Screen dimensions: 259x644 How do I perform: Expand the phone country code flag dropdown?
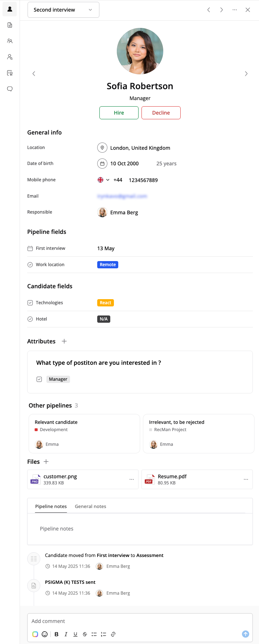(x=103, y=180)
